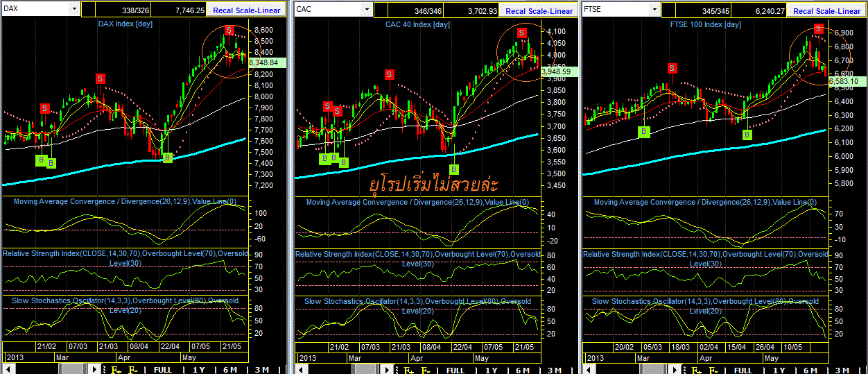Decrease font size (F-) in FTSE chart
Image resolution: width=868 pixels, height=374 pixels.
pos(713,370)
